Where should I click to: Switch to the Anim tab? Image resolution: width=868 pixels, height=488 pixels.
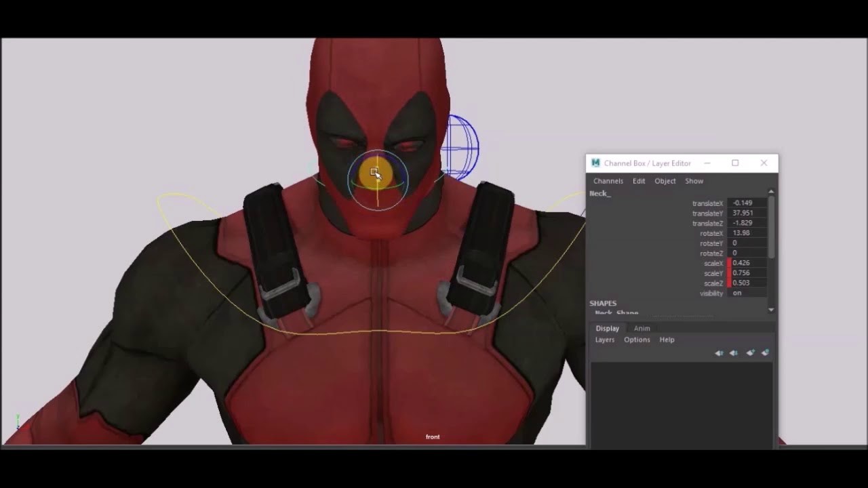[642, 328]
